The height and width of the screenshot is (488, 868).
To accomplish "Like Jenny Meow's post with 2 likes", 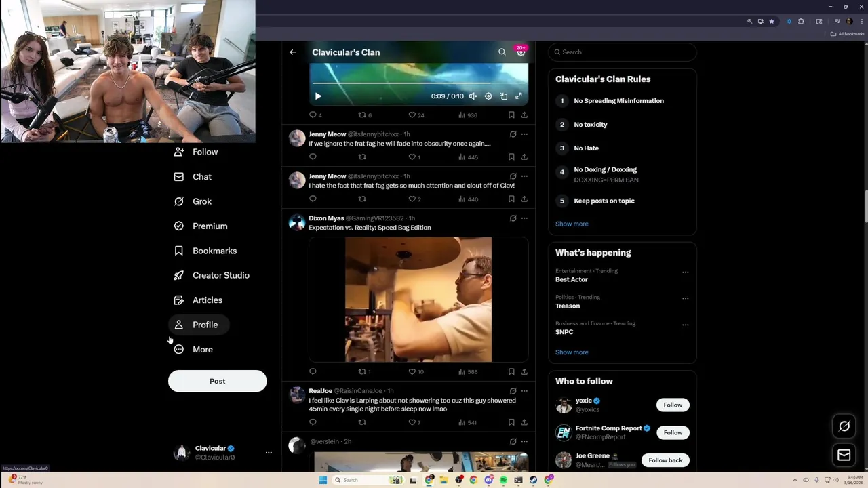I will (414, 199).
